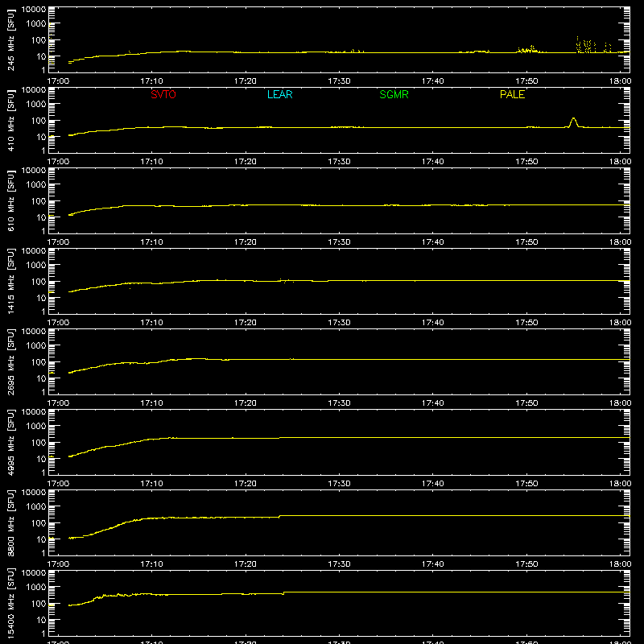The width and height of the screenshot is (644, 644).
Task: Click the 17:00 tick label under 4995 MHz plot
Action: click(58, 484)
